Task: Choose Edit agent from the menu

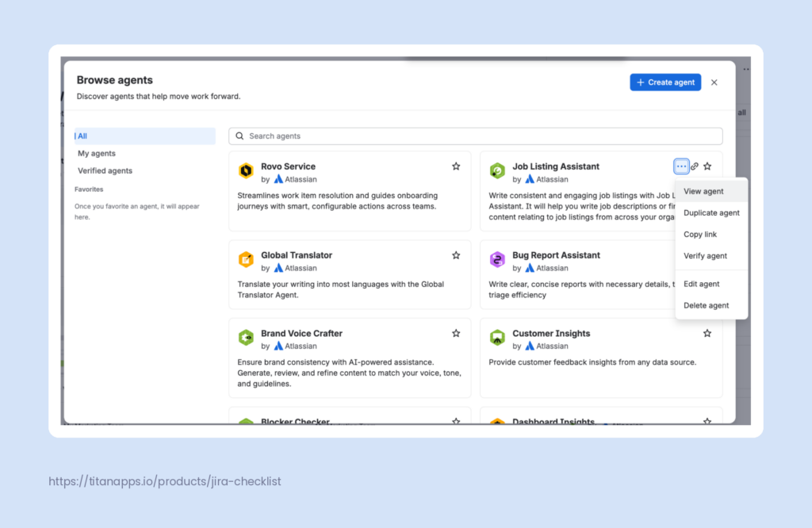Action: click(x=711, y=284)
